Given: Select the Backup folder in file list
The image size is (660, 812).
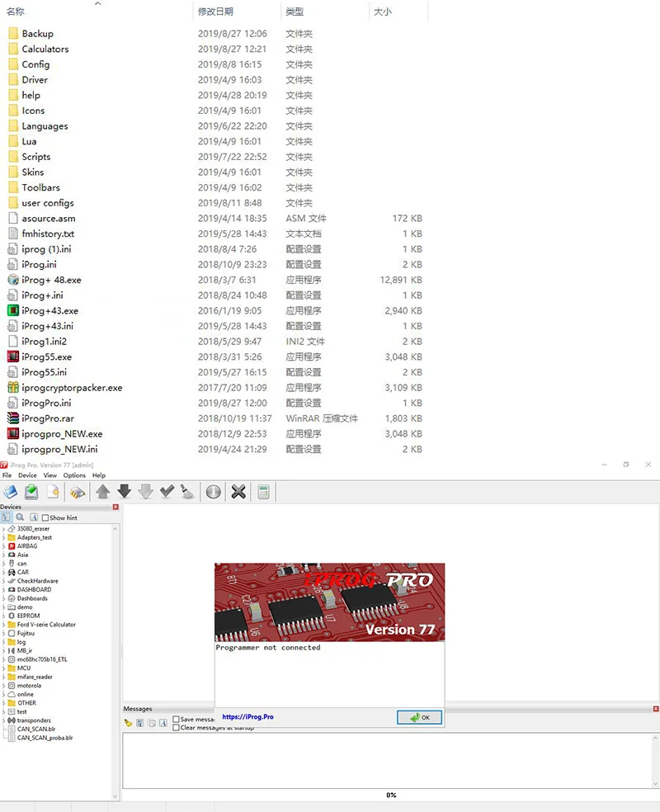Looking at the screenshot, I should coord(37,34).
